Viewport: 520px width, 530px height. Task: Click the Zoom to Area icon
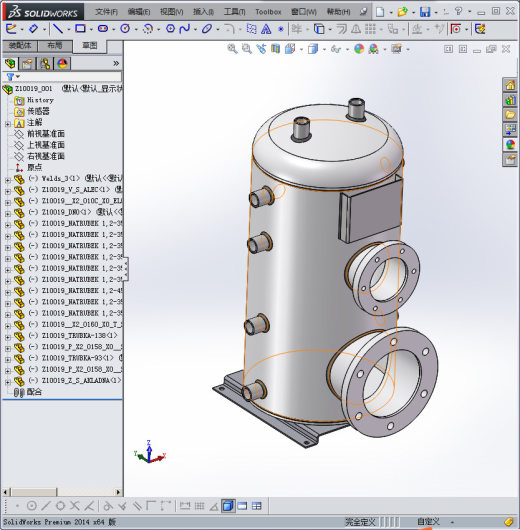(246, 49)
